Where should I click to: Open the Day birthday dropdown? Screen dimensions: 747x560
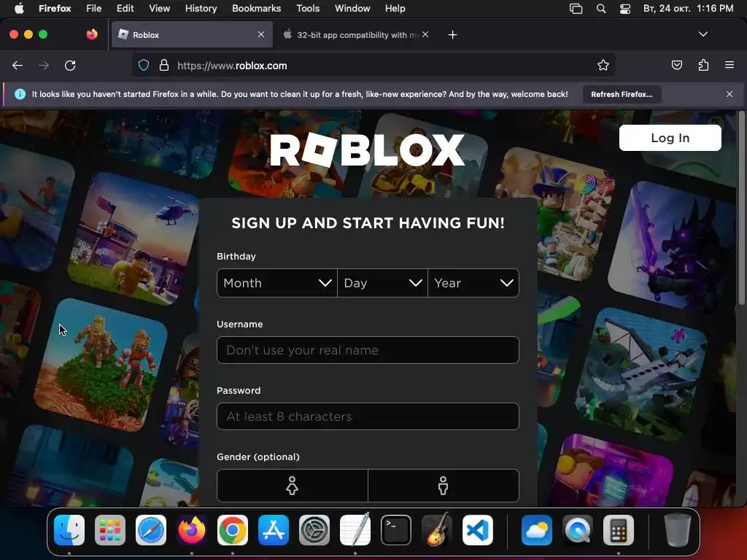tap(382, 283)
